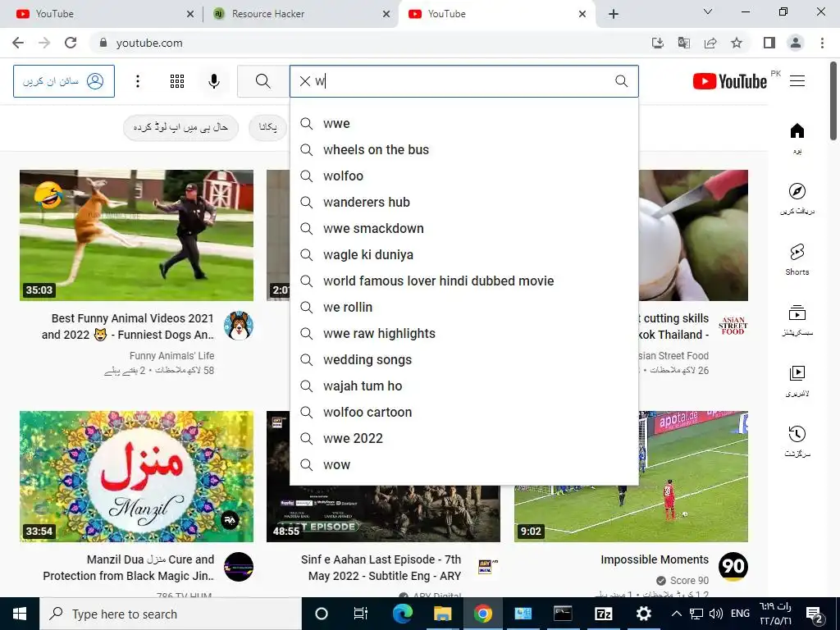Select suggestion 'wanderers hub'
Viewport: 840px width, 630px height.
pos(464,202)
